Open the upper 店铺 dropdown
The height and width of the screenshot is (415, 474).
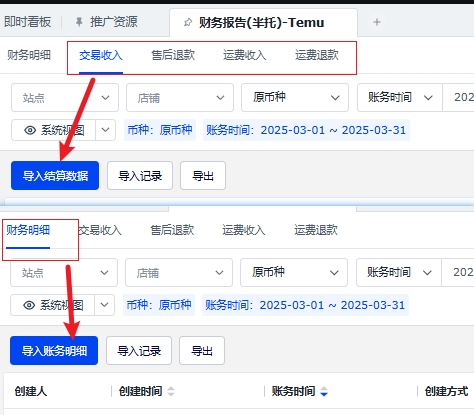180,98
